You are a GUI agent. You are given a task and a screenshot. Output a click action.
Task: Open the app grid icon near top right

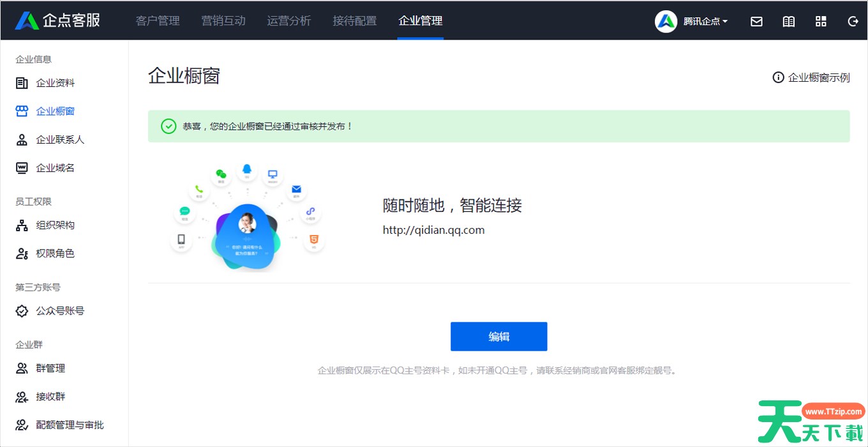point(821,21)
